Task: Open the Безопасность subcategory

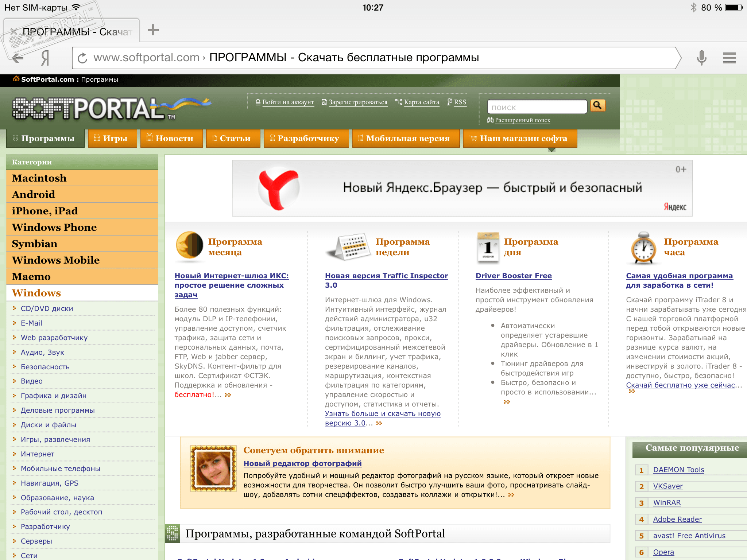Action: tap(45, 367)
